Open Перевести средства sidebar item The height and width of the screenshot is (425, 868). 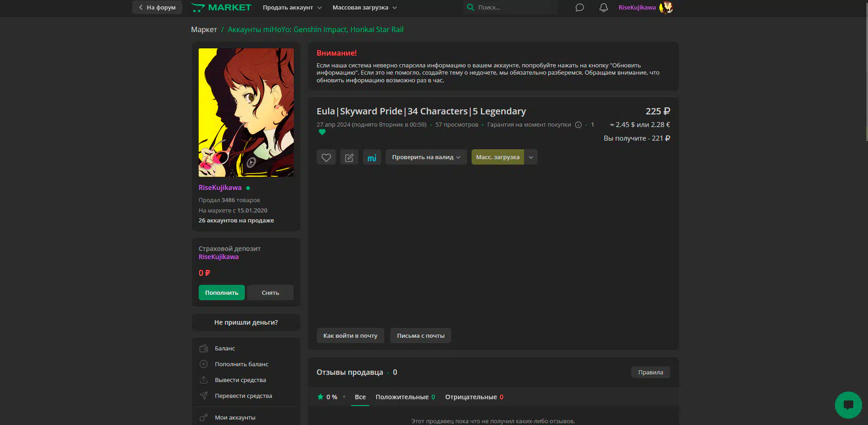tap(246, 396)
